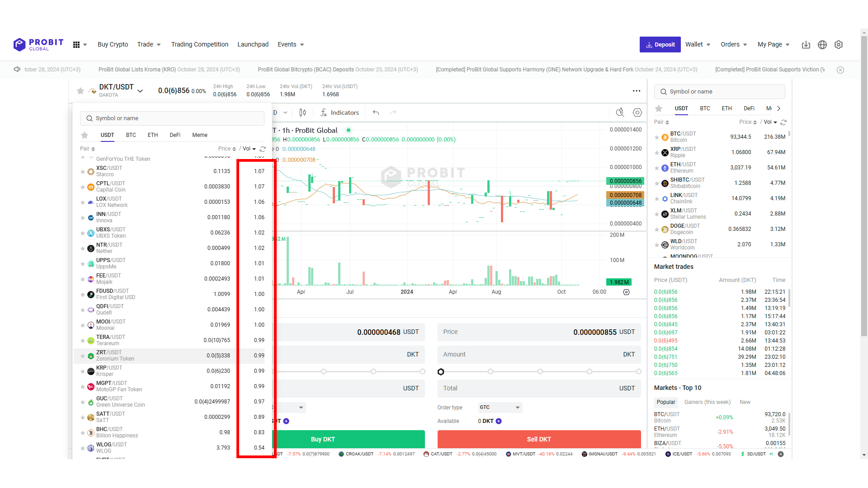This screenshot has width=868, height=488.
Task: Open the My Page dropdown
Action: pyautogui.click(x=774, y=44)
